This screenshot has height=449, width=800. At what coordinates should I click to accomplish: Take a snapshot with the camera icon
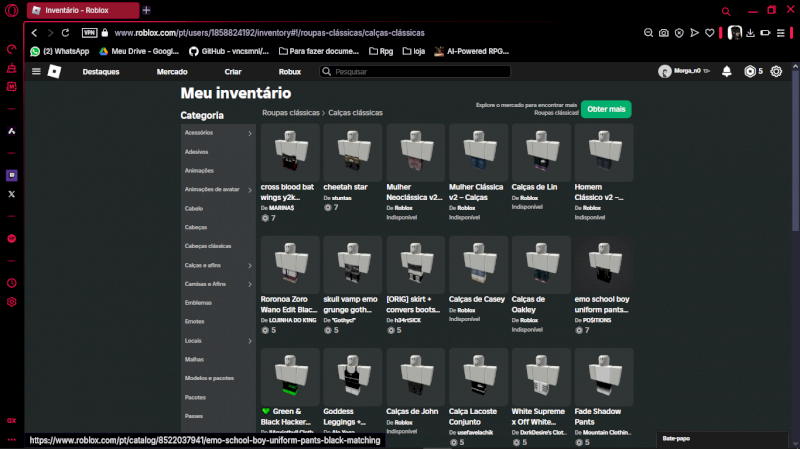pos(663,33)
